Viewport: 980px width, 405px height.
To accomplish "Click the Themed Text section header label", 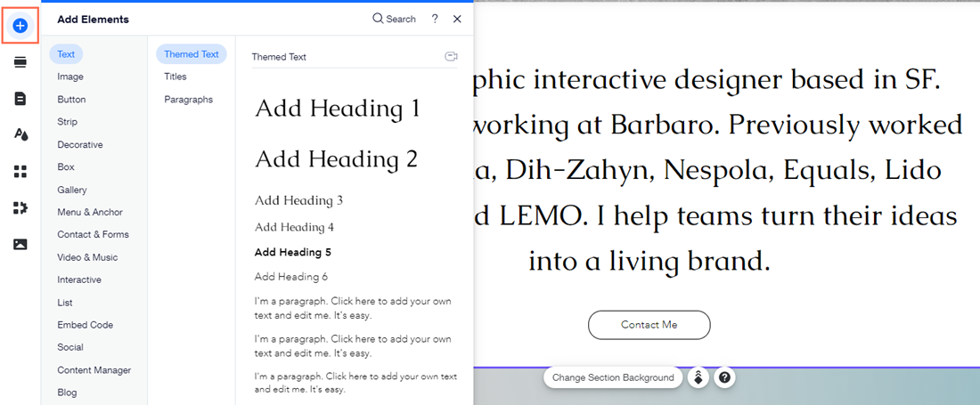I will (279, 57).
